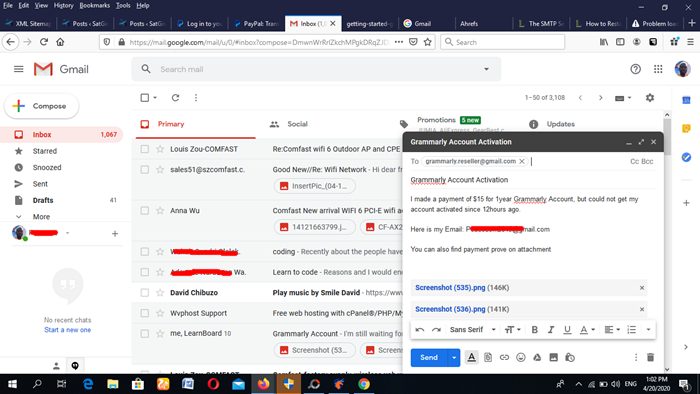Toggle formatting options icon in compose
700x394 pixels.
[471, 357]
